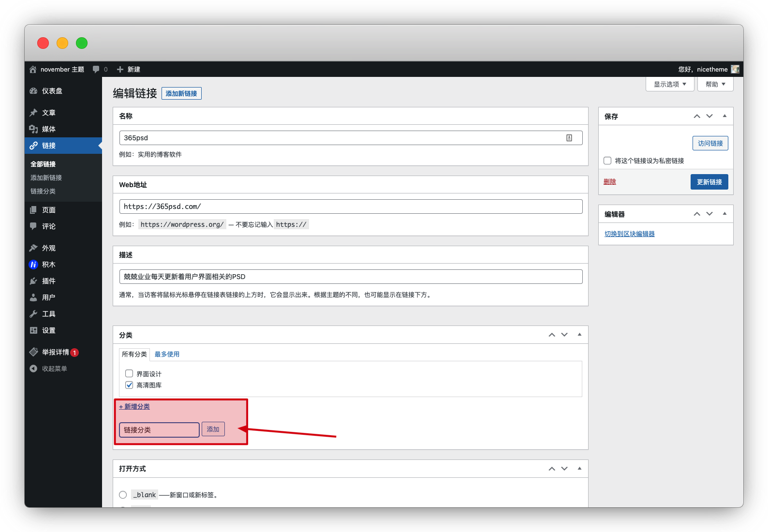Image resolution: width=768 pixels, height=532 pixels.
Task: Click the 链接分类 new category input
Action: pyautogui.click(x=159, y=430)
